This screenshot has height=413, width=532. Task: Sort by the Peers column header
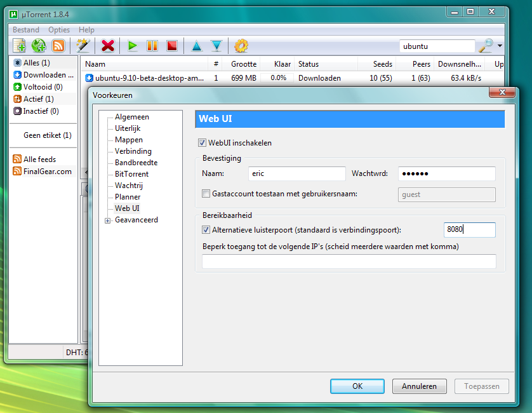point(415,64)
